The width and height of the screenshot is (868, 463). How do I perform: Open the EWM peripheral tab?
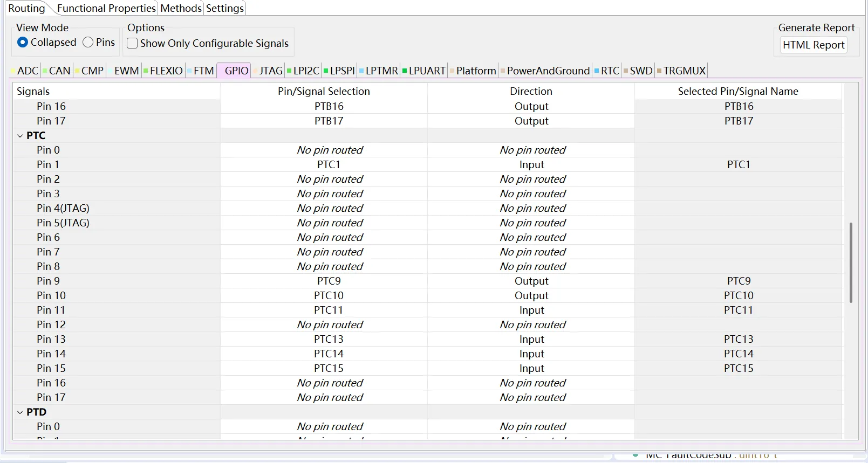coord(124,71)
